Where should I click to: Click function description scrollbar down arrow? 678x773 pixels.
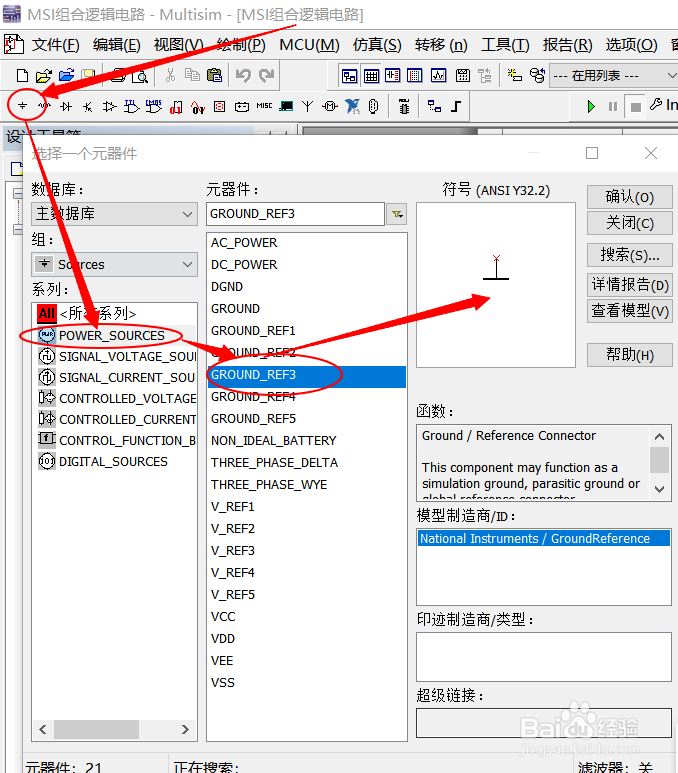pyautogui.click(x=659, y=489)
